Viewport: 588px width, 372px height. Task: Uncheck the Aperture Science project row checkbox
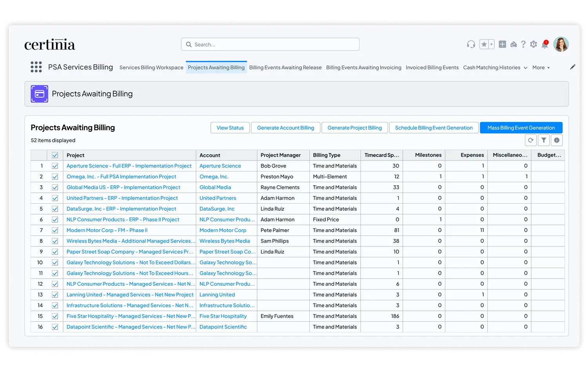(55, 166)
